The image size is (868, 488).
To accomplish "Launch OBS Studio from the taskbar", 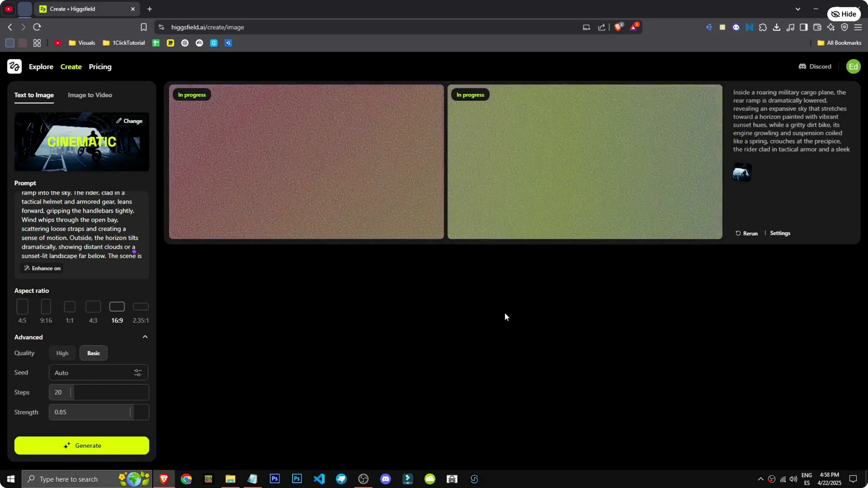I will [363, 479].
